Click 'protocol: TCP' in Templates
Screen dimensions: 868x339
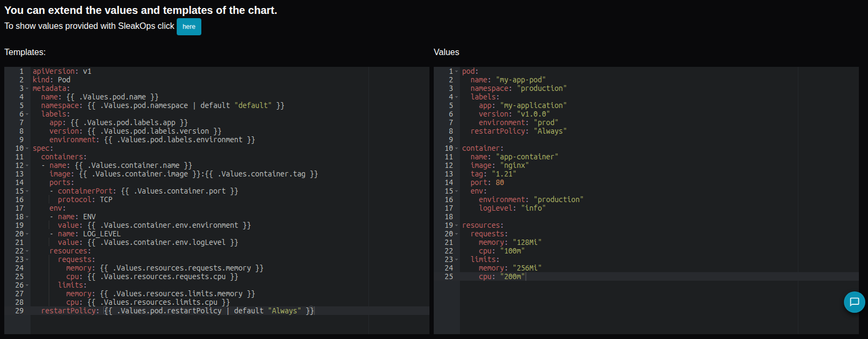tap(85, 199)
